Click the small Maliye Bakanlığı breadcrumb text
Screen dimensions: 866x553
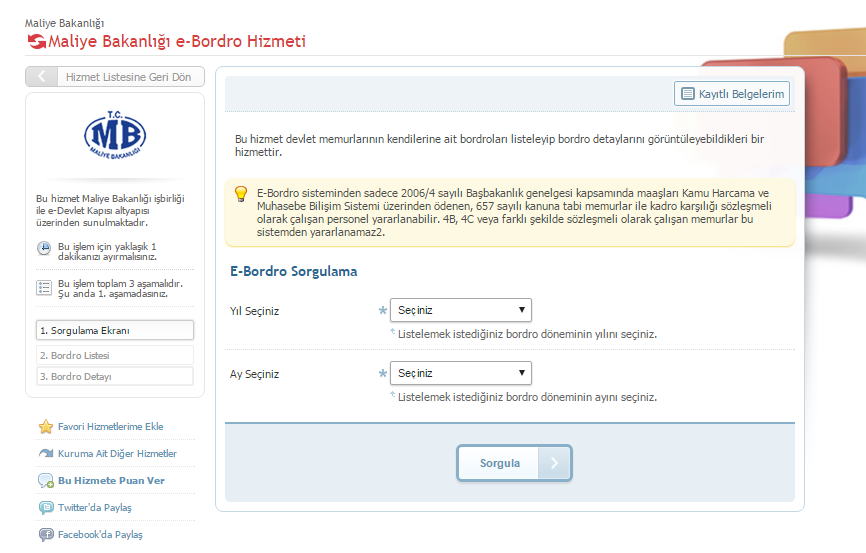coord(64,23)
